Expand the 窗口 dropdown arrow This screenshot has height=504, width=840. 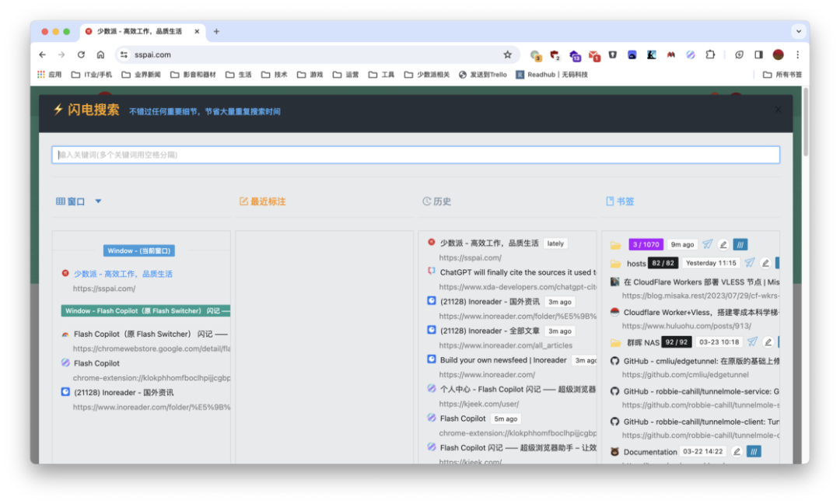[x=98, y=201]
